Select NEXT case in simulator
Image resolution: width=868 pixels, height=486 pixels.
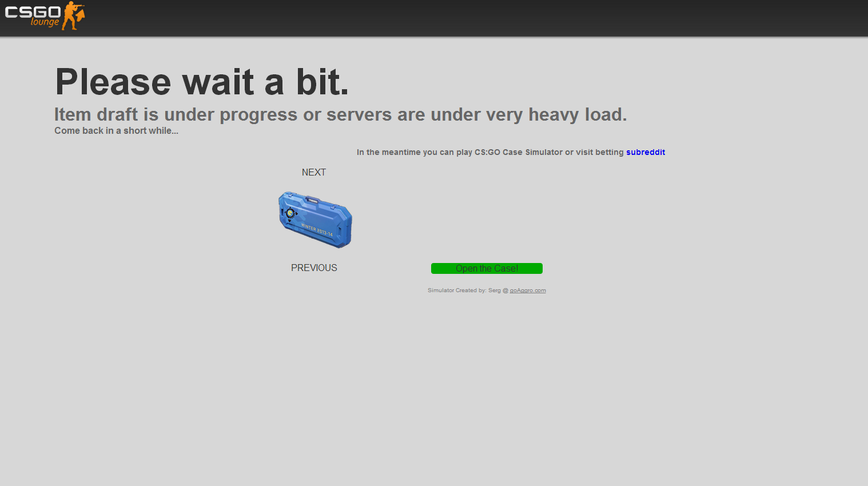[x=314, y=172]
